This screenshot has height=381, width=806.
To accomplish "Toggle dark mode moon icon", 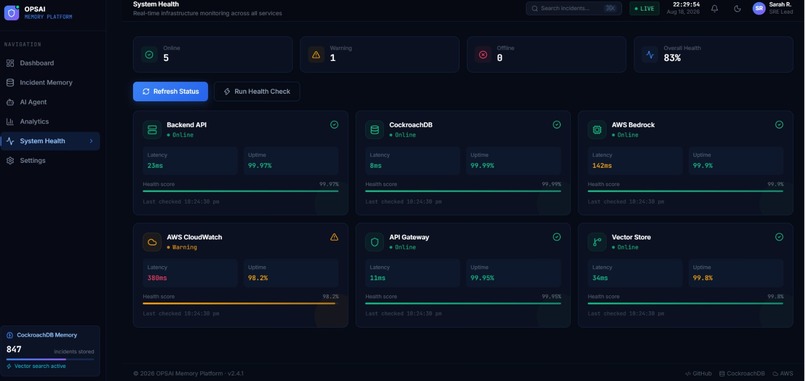I will pos(737,8).
